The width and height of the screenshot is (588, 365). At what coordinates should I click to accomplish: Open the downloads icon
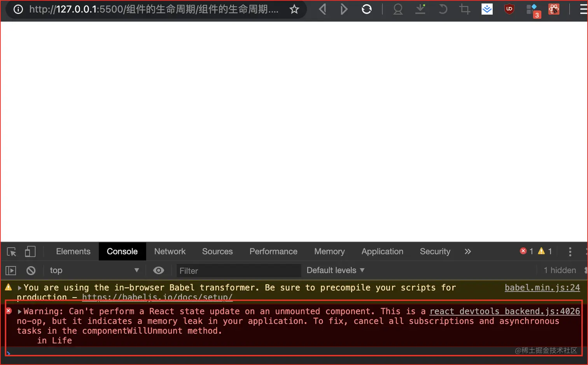coord(420,9)
